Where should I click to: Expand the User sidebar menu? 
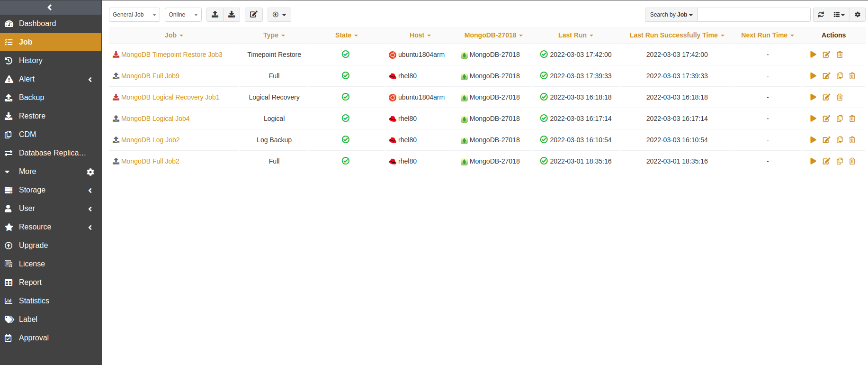pos(51,209)
